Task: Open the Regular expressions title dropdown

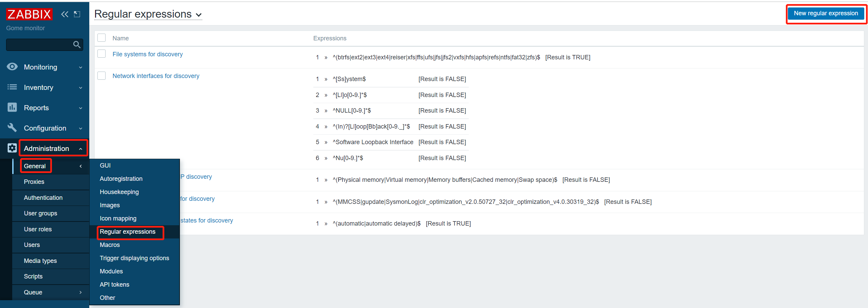Action: (199, 15)
